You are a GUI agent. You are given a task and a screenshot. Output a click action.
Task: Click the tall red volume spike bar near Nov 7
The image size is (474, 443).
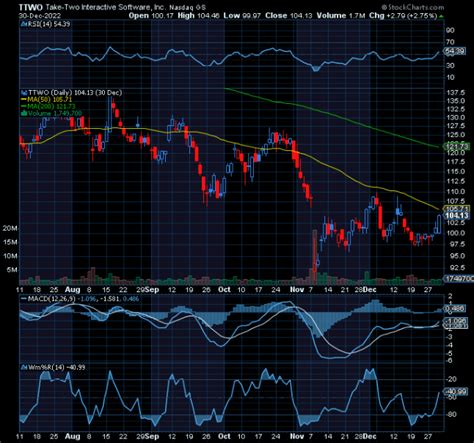tap(314, 256)
